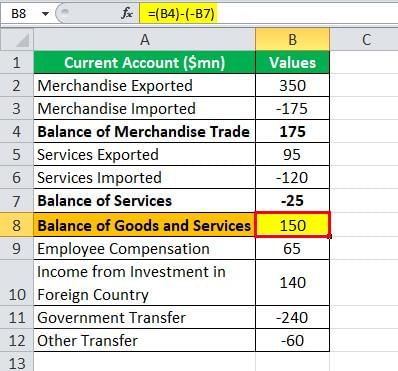
Task: Select the Government Transfer value -240
Action: click(x=292, y=317)
